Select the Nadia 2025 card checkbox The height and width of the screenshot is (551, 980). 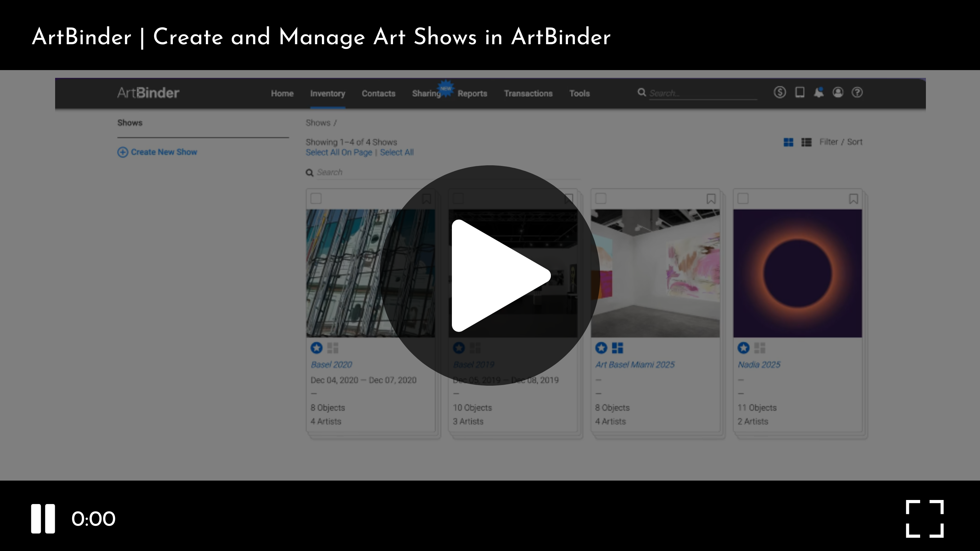(742, 199)
